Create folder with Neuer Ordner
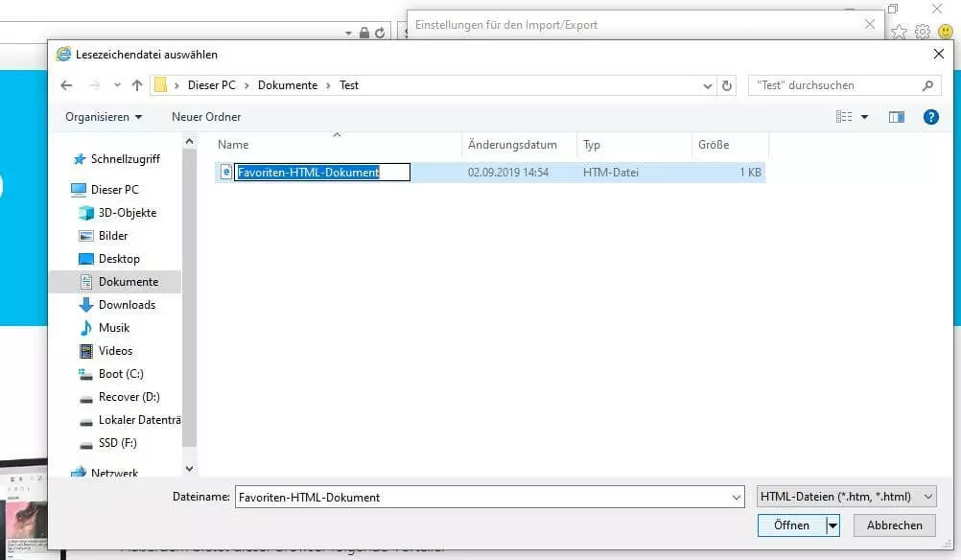 [206, 117]
